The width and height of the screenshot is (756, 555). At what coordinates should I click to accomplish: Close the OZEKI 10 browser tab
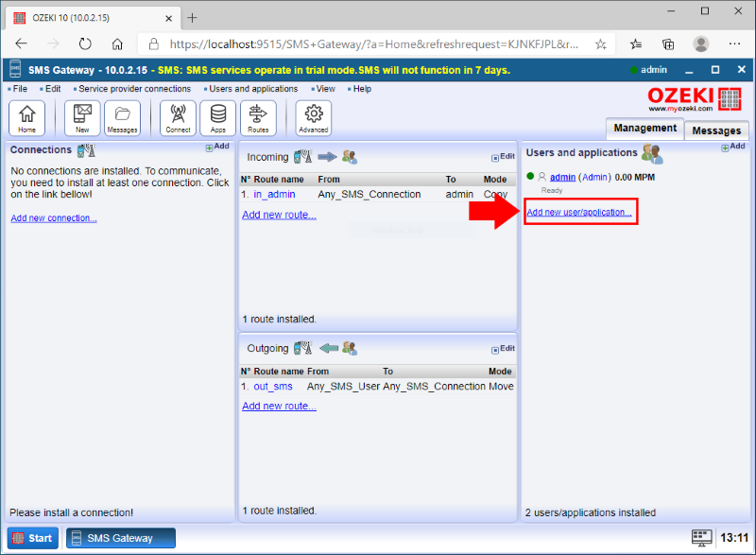169,18
